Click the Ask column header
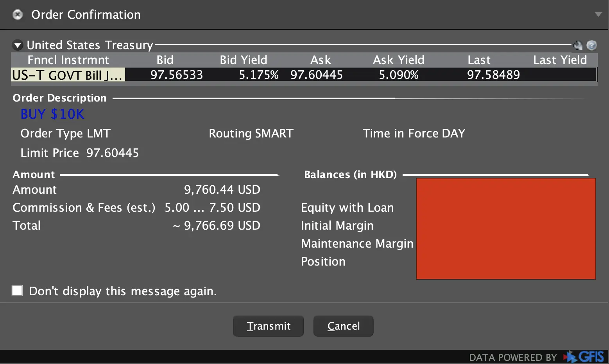This screenshot has height=364, width=609. click(x=321, y=60)
